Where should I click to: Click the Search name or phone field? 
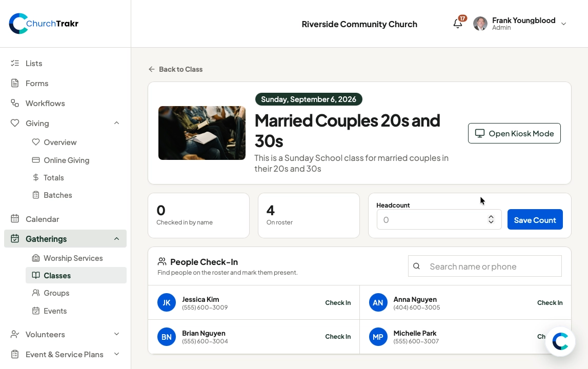tap(484, 266)
